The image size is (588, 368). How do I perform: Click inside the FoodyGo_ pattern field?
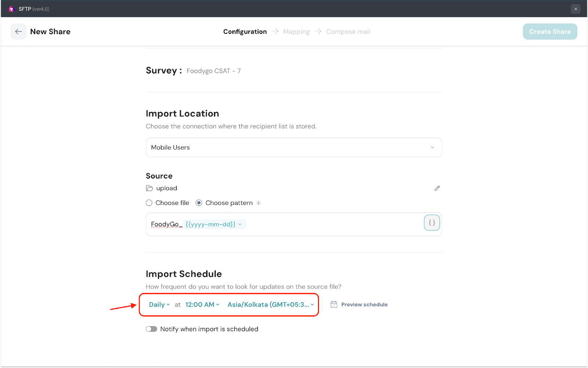(331, 224)
